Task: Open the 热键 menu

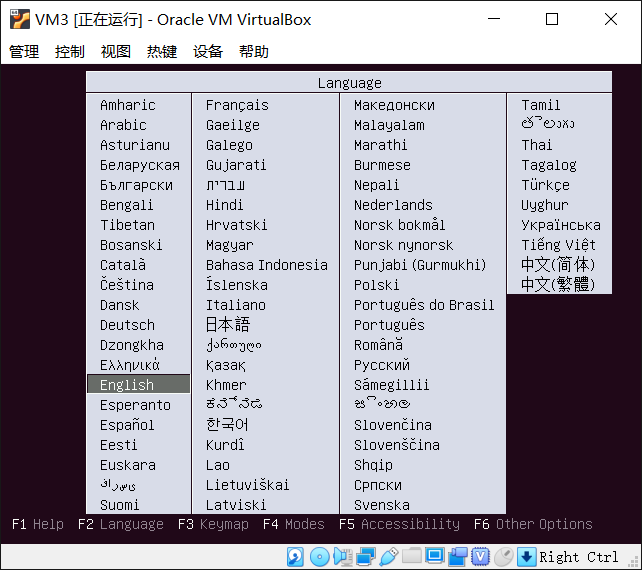Action: click(162, 52)
